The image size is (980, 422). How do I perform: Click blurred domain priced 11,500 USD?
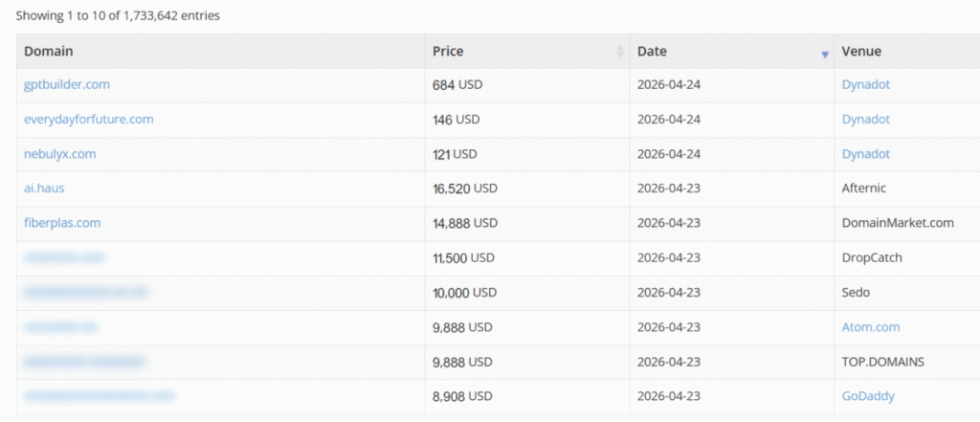[64, 257]
